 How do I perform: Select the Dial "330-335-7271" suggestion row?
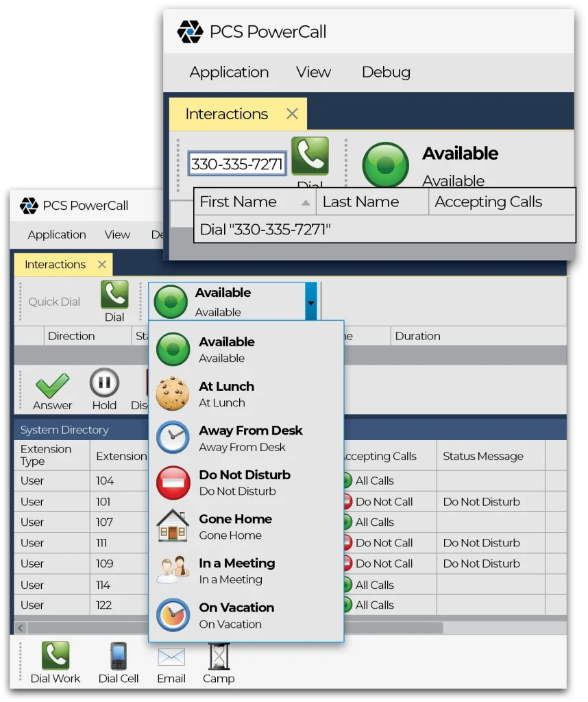tap(384, 229)
